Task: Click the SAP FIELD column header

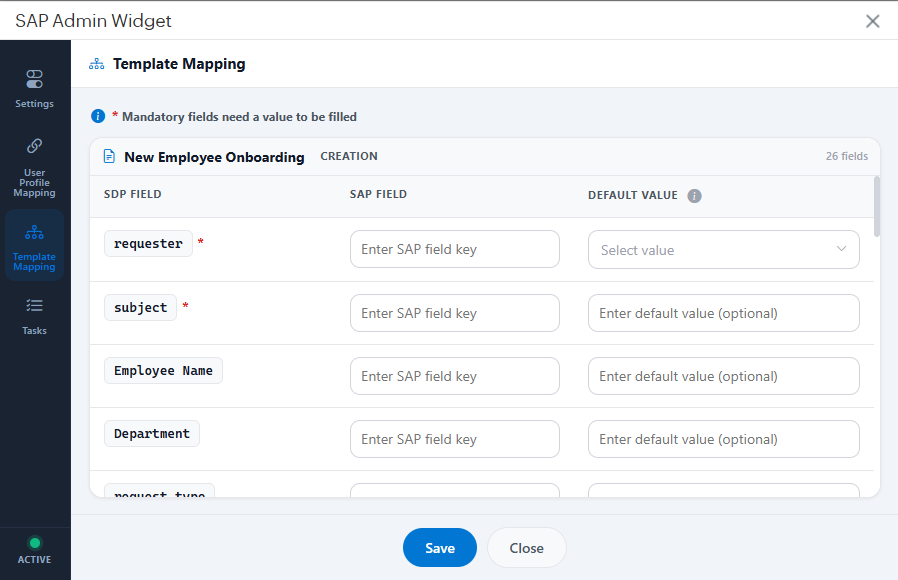Action: click(378, 194)
